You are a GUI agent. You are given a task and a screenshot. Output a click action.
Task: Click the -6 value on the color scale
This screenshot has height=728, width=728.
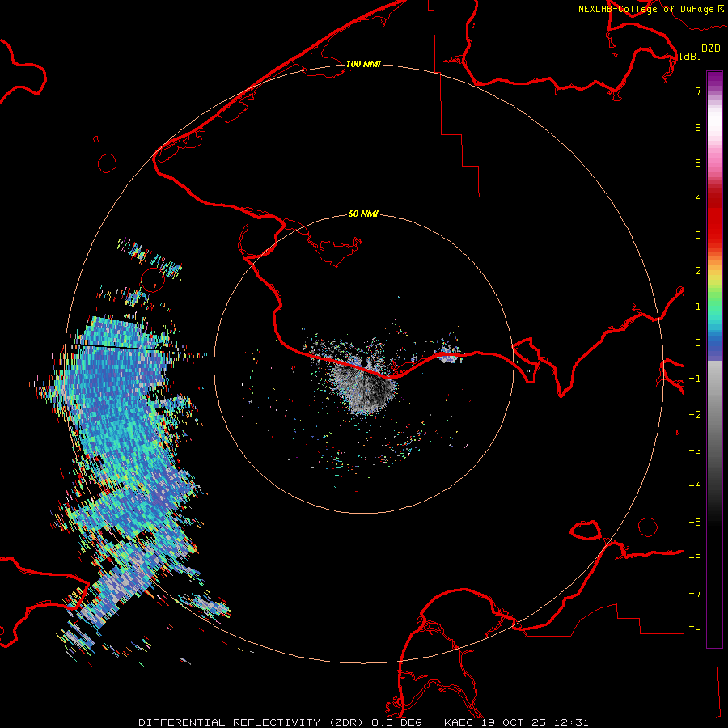(x=695, y=558)
